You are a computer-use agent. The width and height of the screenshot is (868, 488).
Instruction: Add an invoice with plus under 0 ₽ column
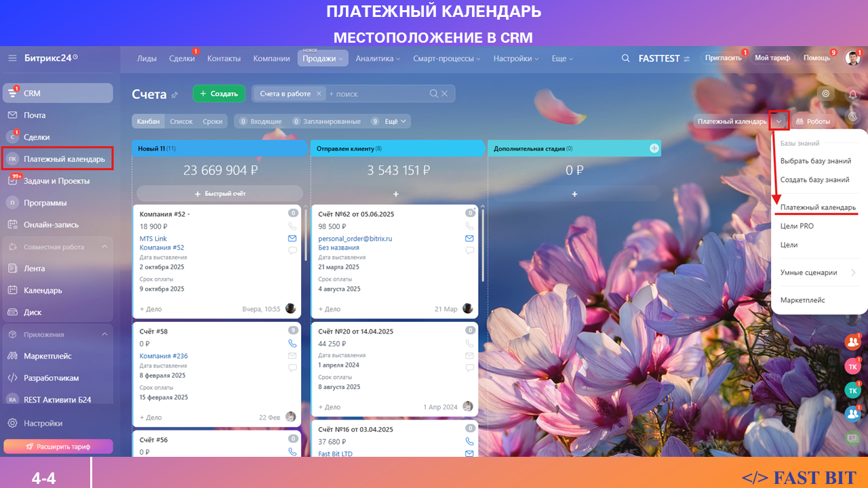click(x=574, y=194)
